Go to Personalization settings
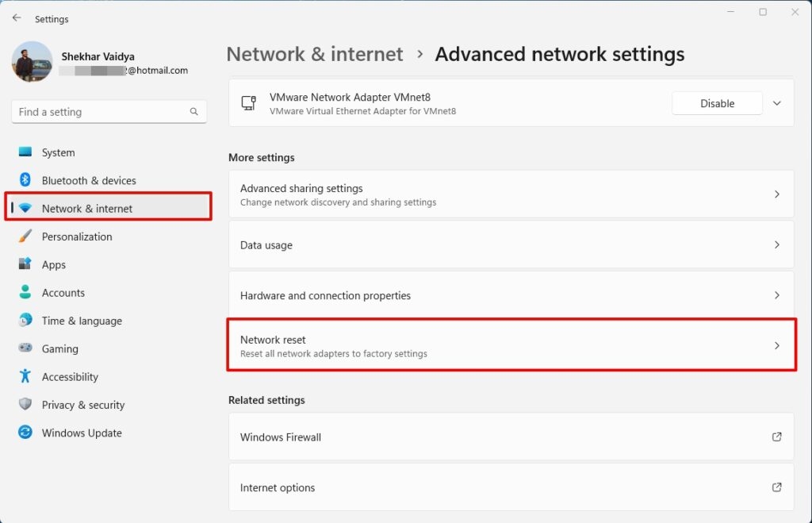 (109, 237)
